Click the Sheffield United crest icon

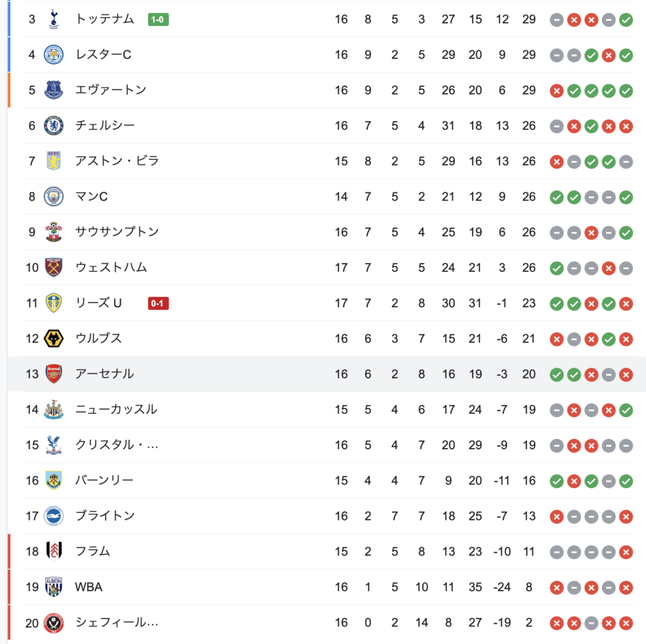pos(54,623)
